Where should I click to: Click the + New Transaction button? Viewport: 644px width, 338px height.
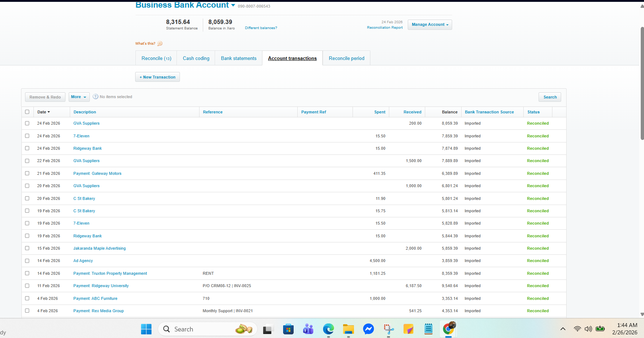(157, 77)
